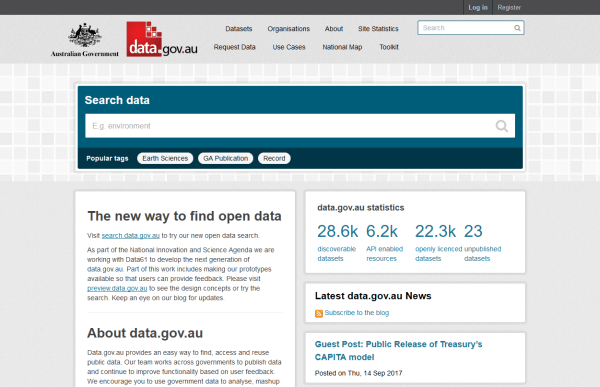Image resolution: width=600 pixels, height=387 pixels.
Task: Click the 23 unpublished datasets statistic
Action: (x=483, y=242)
